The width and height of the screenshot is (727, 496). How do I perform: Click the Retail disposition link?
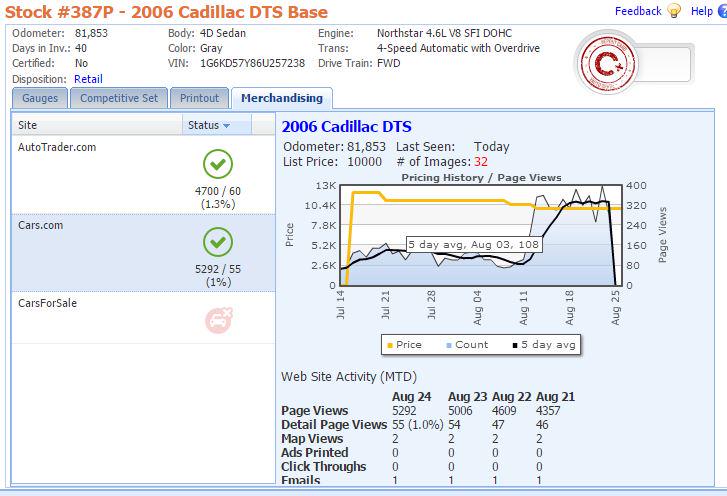88,79
